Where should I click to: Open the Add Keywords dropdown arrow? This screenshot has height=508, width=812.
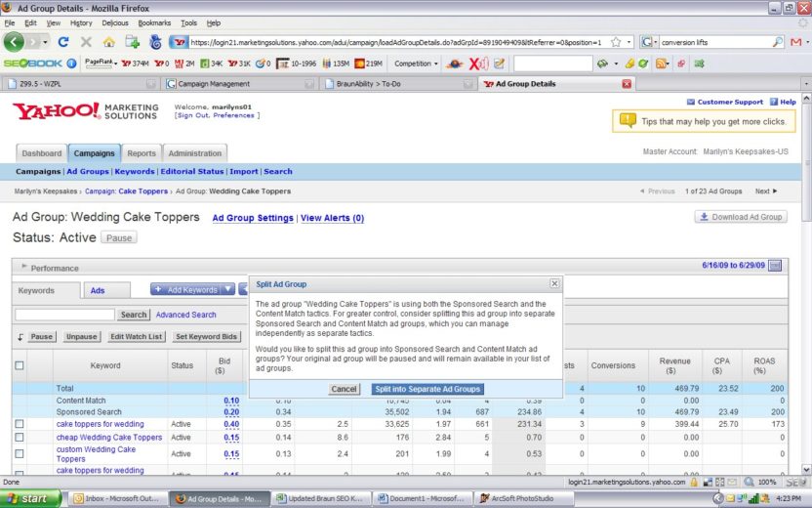pyautogui.click(x=227, y=290)
